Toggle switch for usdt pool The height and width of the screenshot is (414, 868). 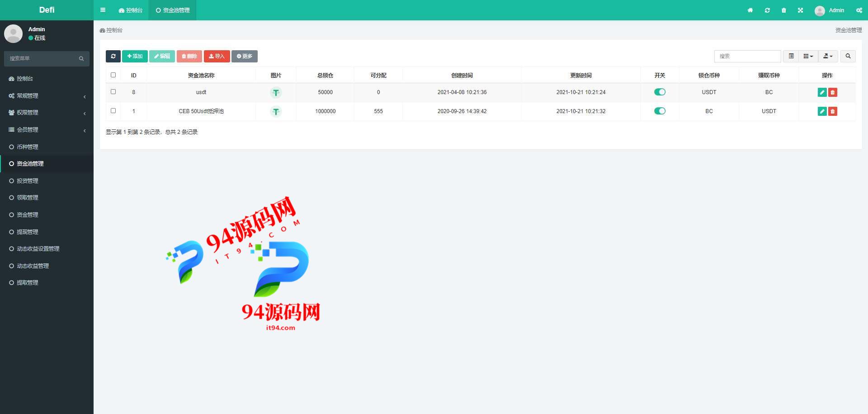tap(660, 92)
